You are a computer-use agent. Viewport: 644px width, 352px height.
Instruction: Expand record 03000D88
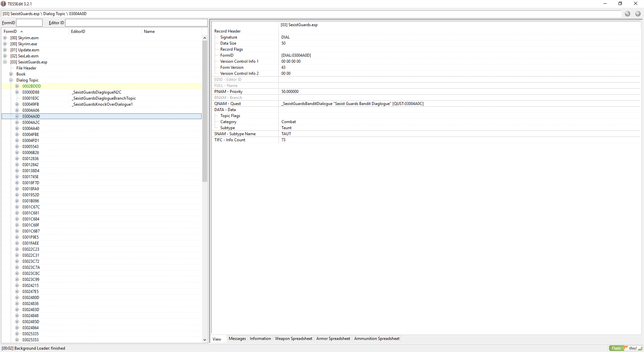pos(17,92)
